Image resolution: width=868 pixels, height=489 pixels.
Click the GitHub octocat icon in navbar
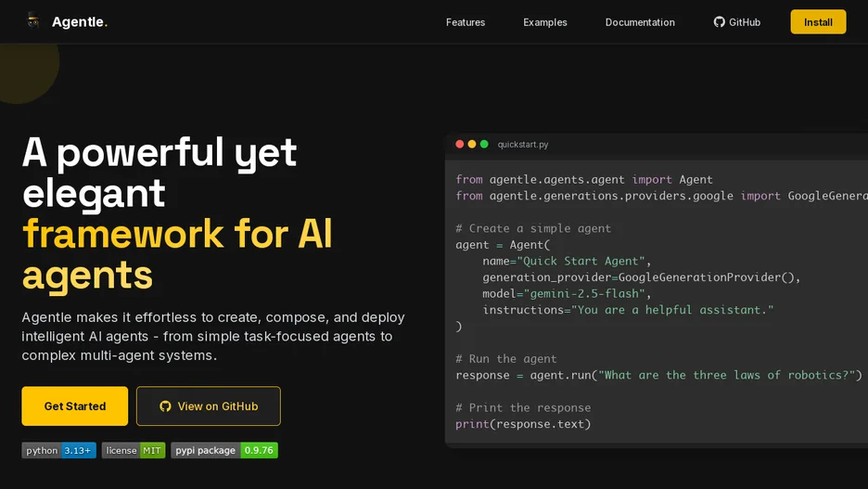click(719, 22)
